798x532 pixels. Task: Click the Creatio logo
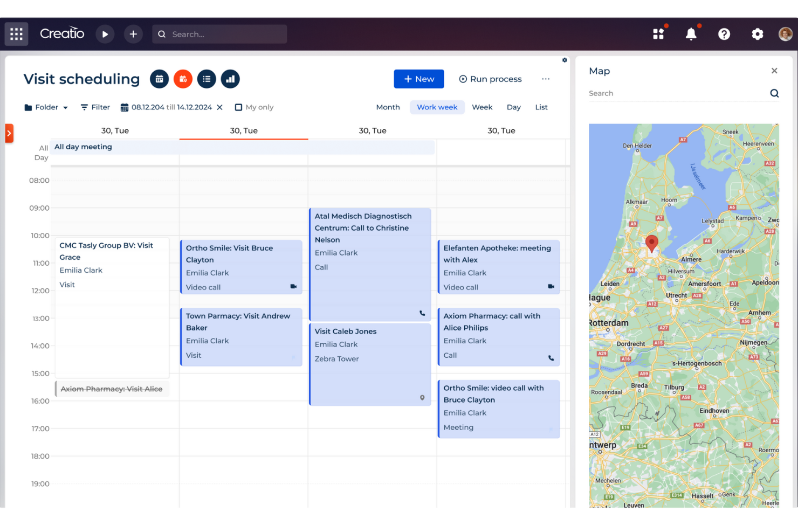pos(62,33)
